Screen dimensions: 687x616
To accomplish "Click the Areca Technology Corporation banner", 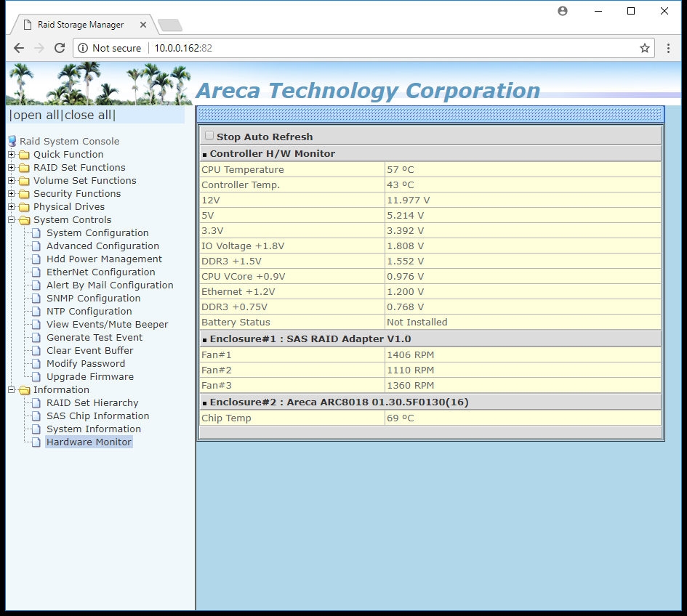I will pyautogui.click(x=368, y=91).
